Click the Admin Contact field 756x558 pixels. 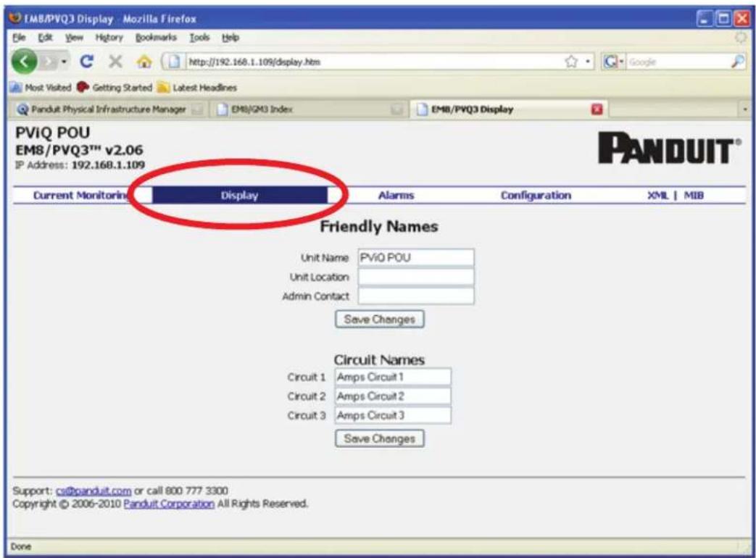(415, 296)
